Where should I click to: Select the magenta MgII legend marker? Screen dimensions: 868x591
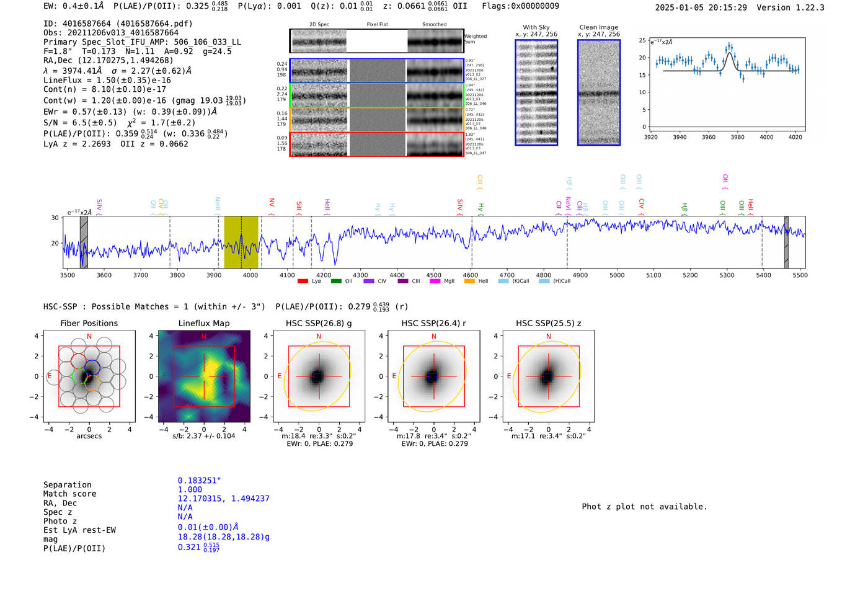[435, 281]
